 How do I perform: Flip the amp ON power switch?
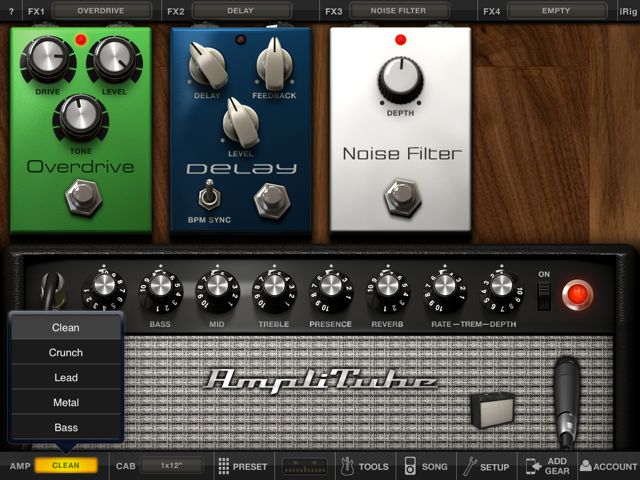pos(544,296)
